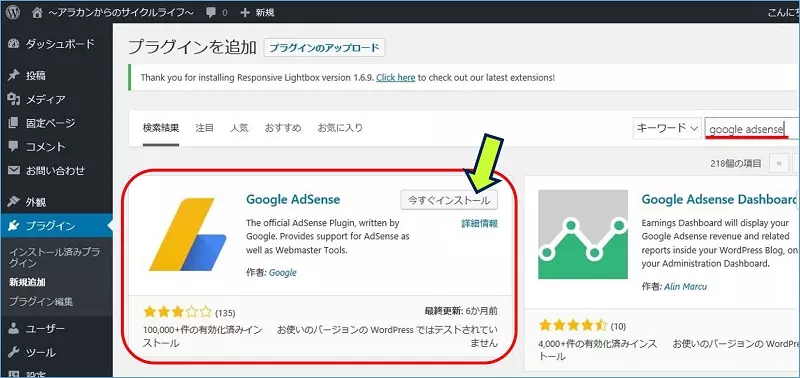
Task: Click the 投稿 pushpin icon
Action: coord(14,75)
